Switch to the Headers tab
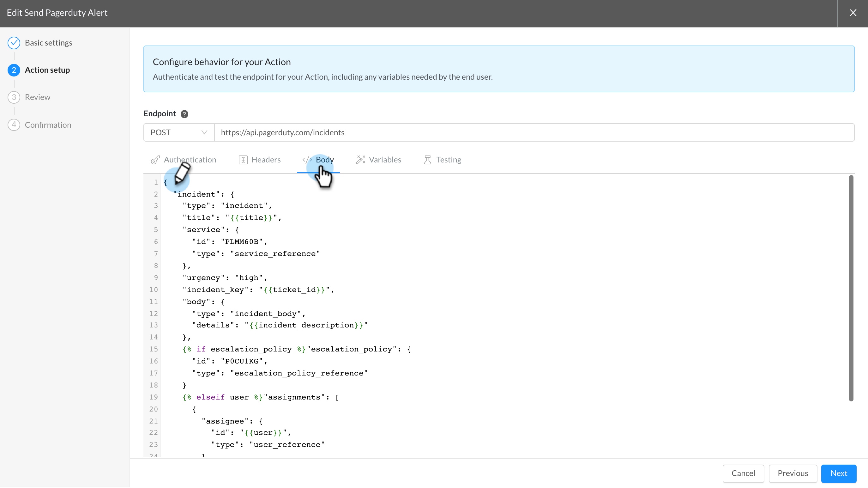The width and height of the screenshot is (868, 488). [x=259, y=160]
